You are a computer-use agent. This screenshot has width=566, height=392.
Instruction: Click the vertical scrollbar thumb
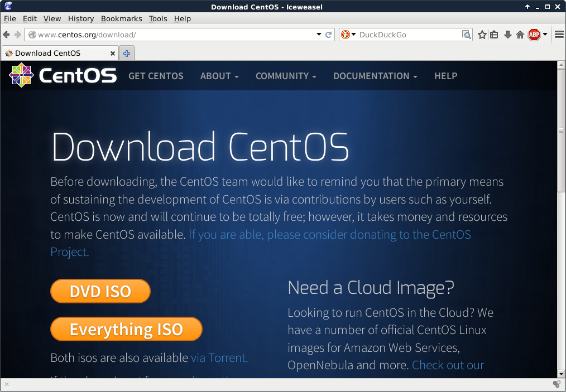[561, 130]
